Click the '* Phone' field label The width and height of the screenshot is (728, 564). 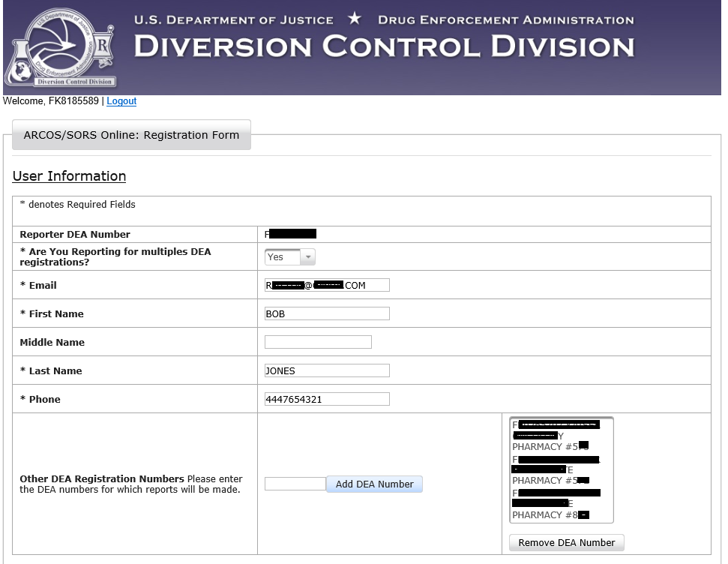click(x=40, y=399)
